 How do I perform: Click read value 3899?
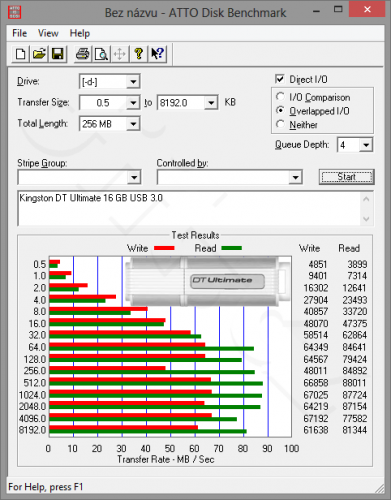point(357,264)
